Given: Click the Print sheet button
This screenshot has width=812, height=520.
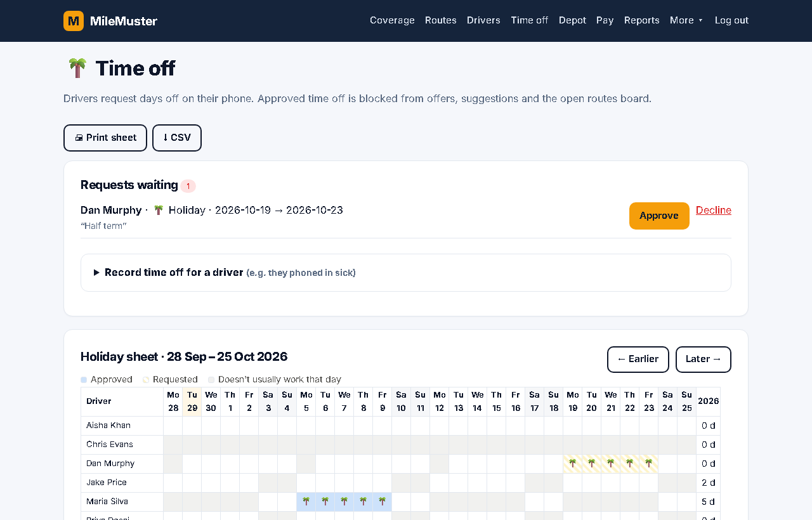Looking at the screenshot, I should click(105, 138).
